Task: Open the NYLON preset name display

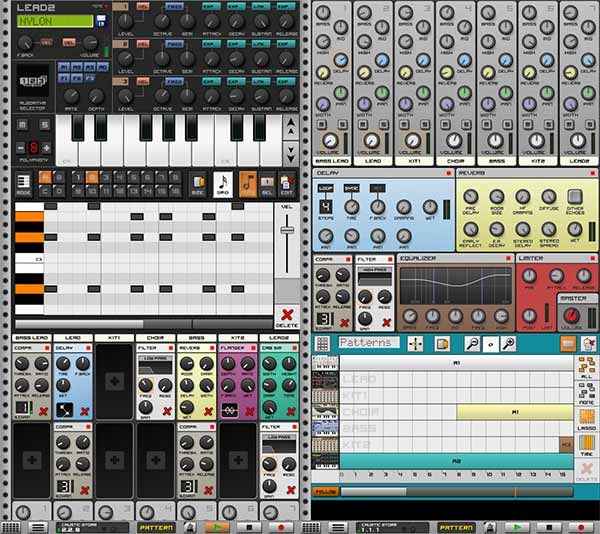Action: coord(55,21)
